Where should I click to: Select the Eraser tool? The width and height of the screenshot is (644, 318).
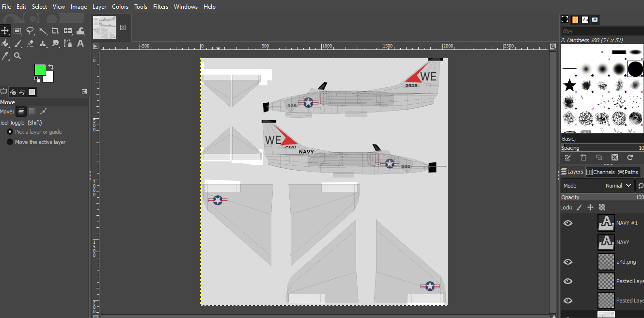pos(30,43)
